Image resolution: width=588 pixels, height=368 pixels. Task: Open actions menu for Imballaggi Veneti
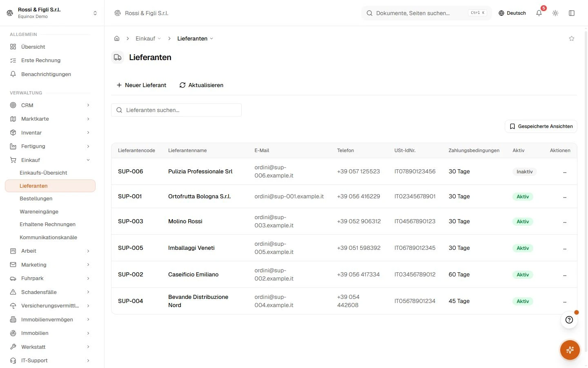565,248
